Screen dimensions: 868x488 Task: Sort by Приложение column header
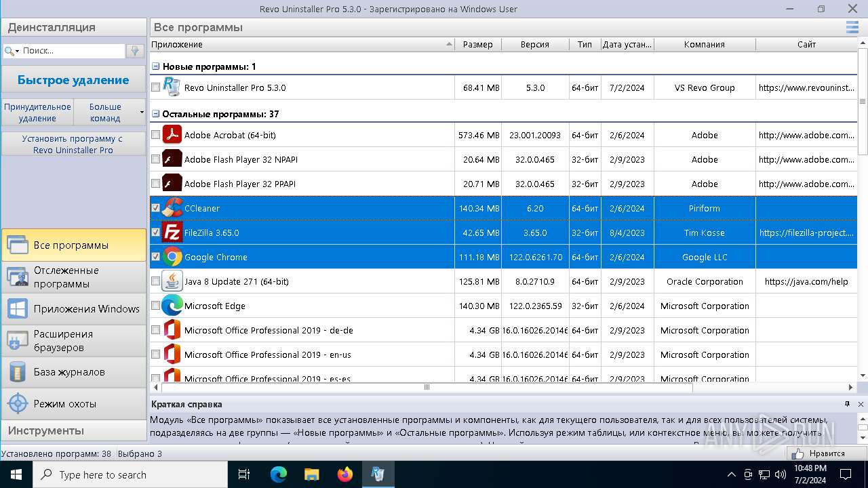pos(302,45)
